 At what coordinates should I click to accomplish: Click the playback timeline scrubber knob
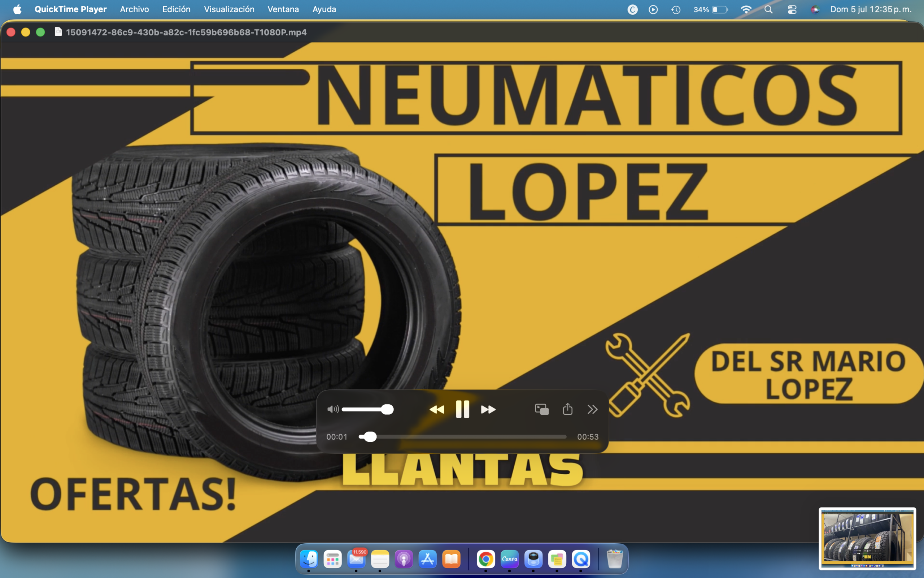pyautogui.click(x=370, y=436)
